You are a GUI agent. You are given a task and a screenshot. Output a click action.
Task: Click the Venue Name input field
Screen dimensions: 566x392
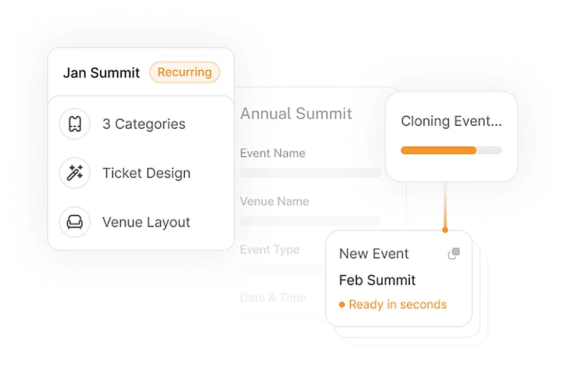point(311,221)
